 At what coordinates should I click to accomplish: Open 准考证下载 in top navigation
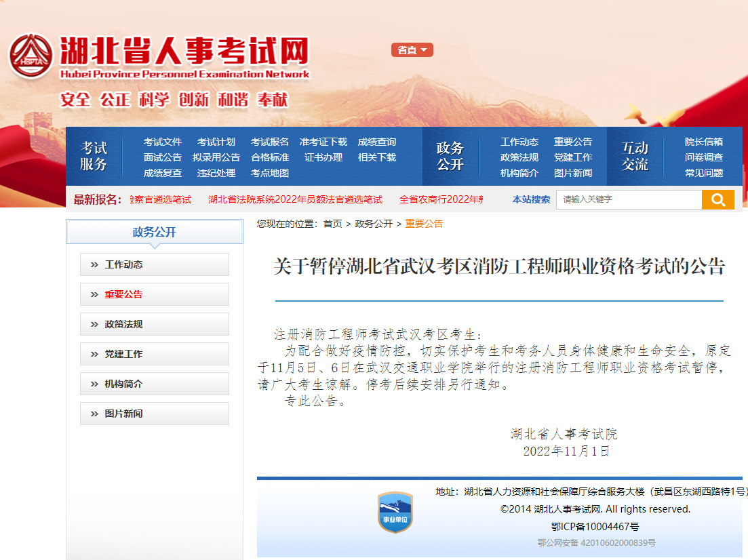(x=323, y=142)
